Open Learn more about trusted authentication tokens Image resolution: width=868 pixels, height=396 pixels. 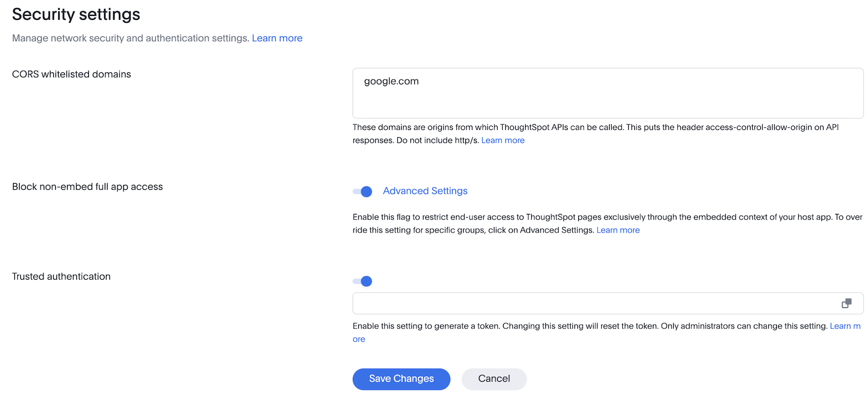point(845,326)
